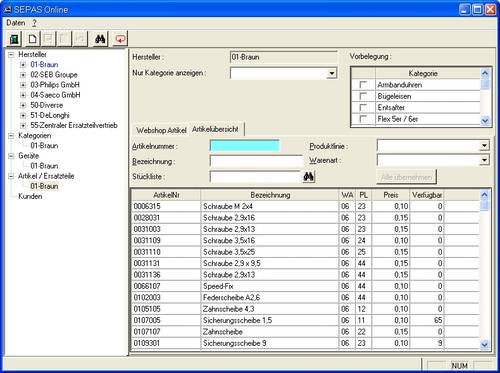Click article table scrollbar down arrow

pyautogui.click(x=485, y=344)
